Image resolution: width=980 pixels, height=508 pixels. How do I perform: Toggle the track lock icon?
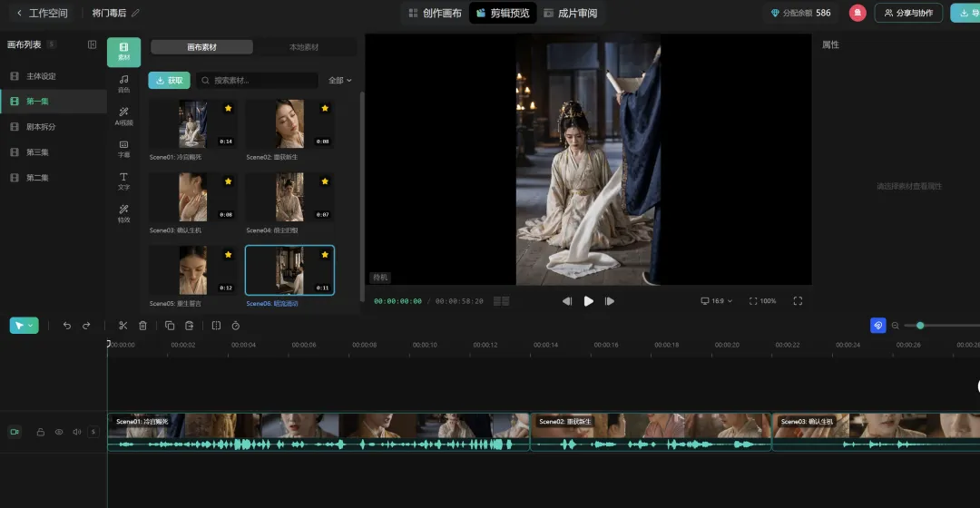click(40, 433)
